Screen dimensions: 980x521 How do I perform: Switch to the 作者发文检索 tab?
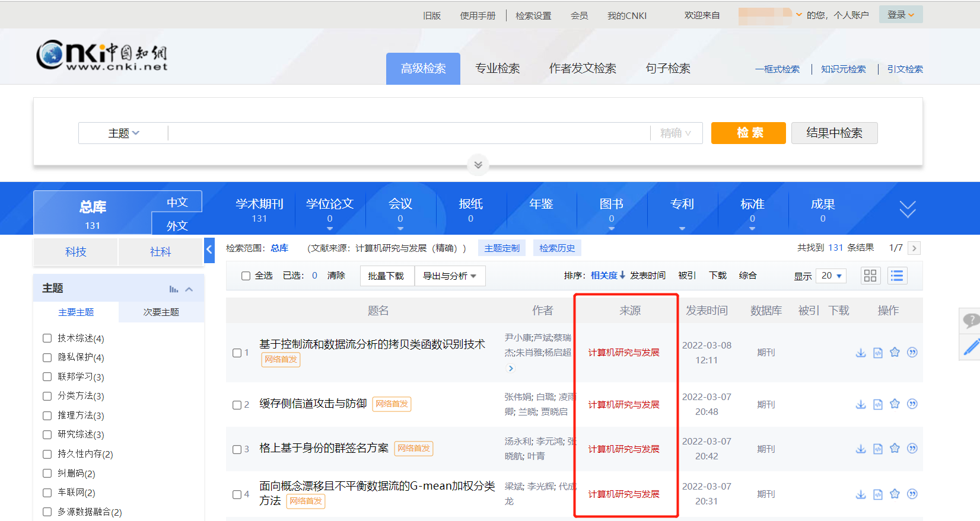(583, 69)
